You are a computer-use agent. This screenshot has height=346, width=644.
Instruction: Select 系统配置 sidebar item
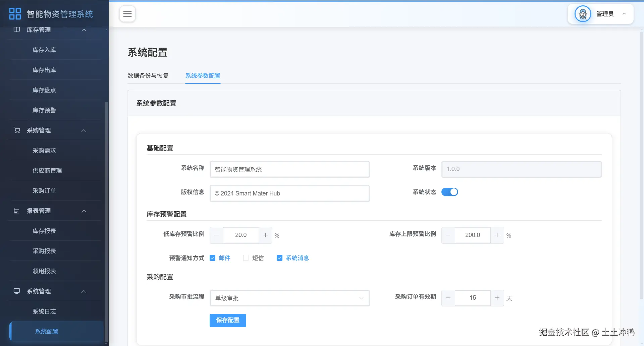coord(56,331)
